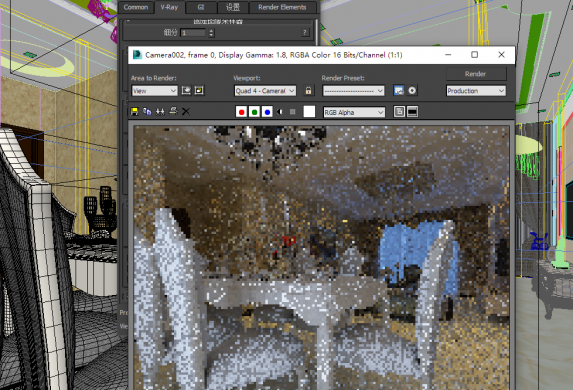573x390 pixels.
Task: Click the Auto Region Selected icon
Action: click(x=199, y=90)
